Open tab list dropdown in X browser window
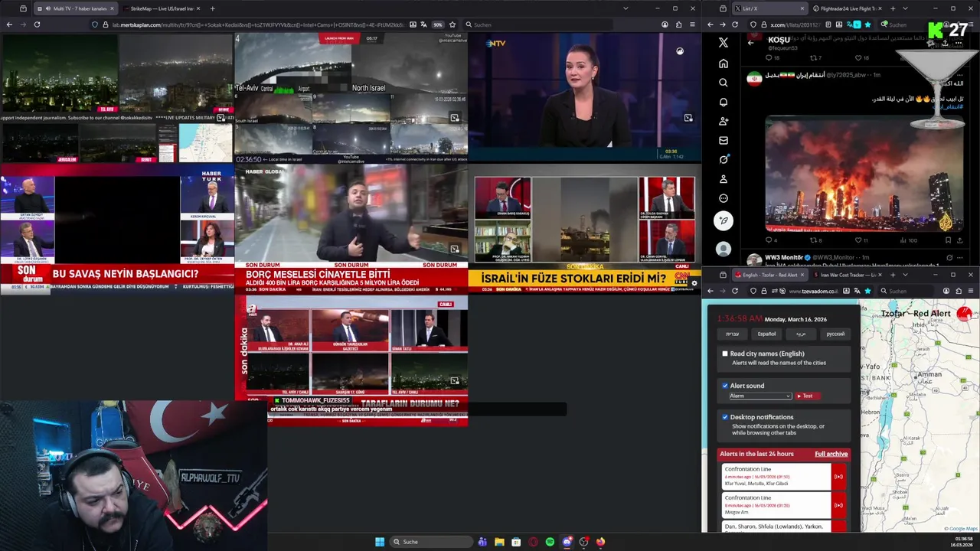The image size is (980, 551). pos(905,8)
